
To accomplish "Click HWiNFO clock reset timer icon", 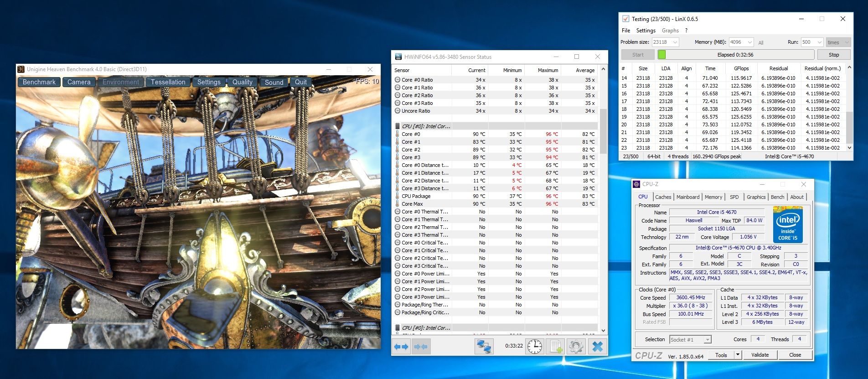I will point(535,347).
